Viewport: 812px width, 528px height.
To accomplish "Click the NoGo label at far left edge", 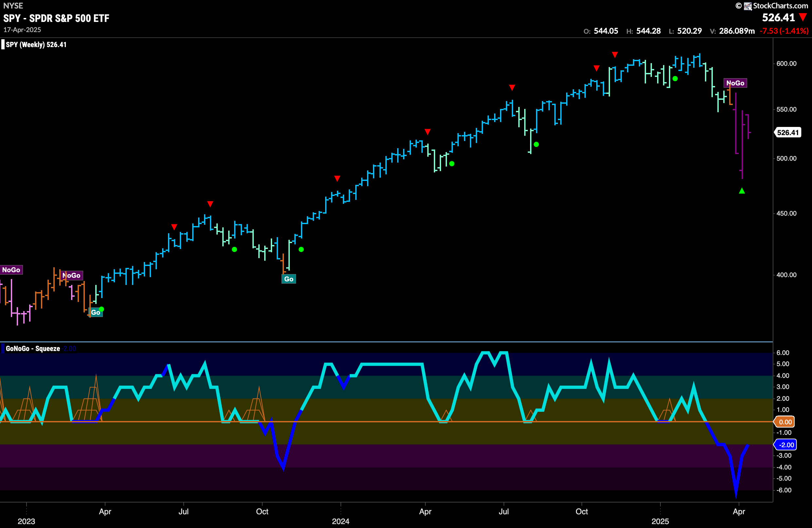I will pos(11,270).
